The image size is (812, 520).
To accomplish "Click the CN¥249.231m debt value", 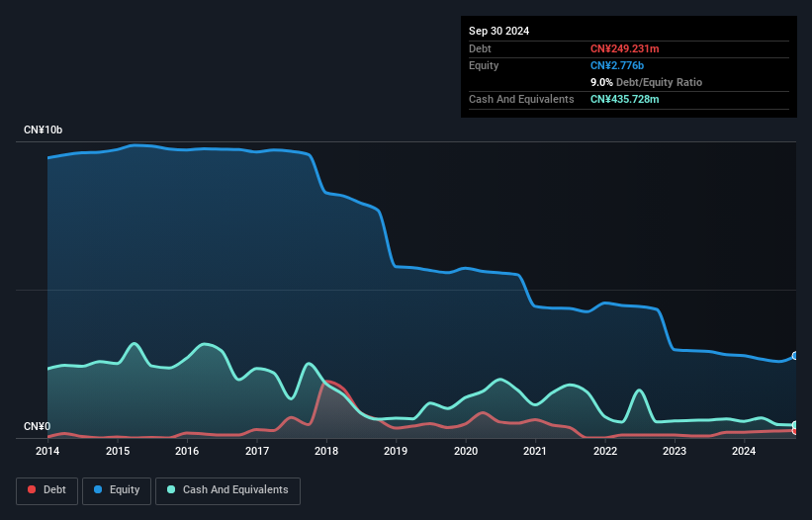I will click(624, 48).
